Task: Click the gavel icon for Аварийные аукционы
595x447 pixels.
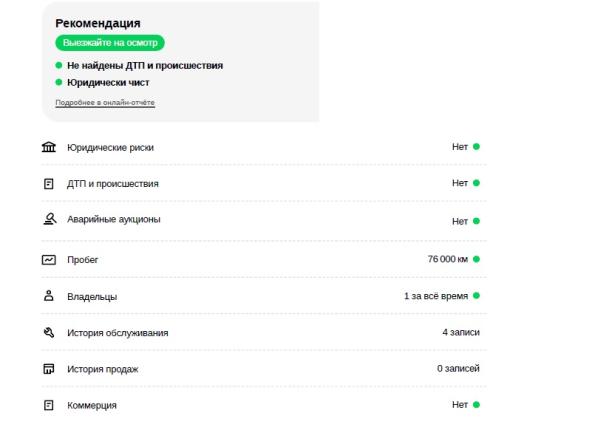Action: pos(49,219)
